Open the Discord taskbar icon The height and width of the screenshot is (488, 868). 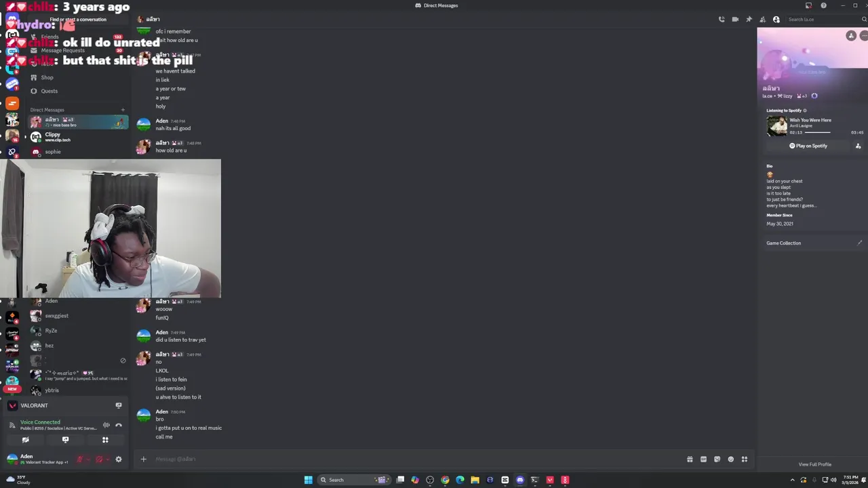coord(520,480)
